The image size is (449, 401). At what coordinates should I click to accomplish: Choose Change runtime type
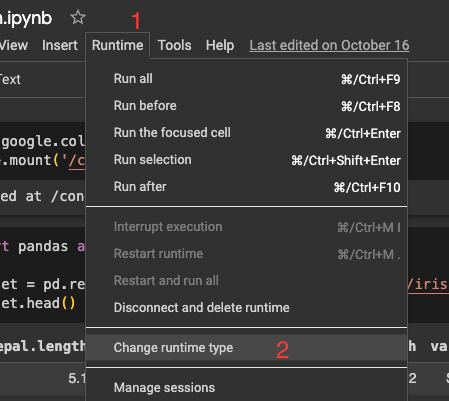(x=247, y=348)
